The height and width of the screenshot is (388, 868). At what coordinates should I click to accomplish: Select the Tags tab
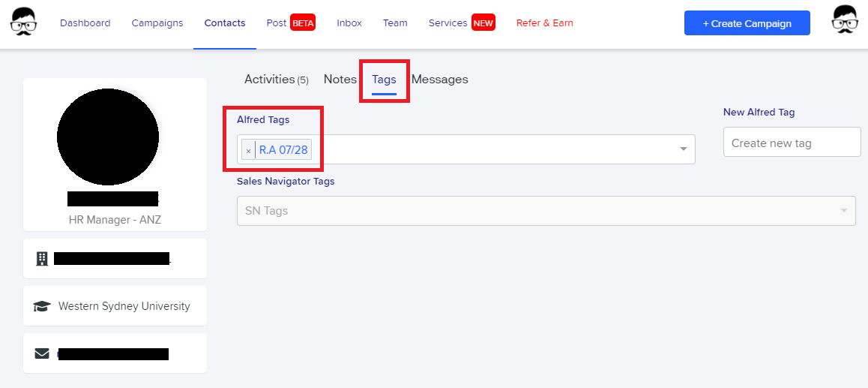tap(385, 80)
